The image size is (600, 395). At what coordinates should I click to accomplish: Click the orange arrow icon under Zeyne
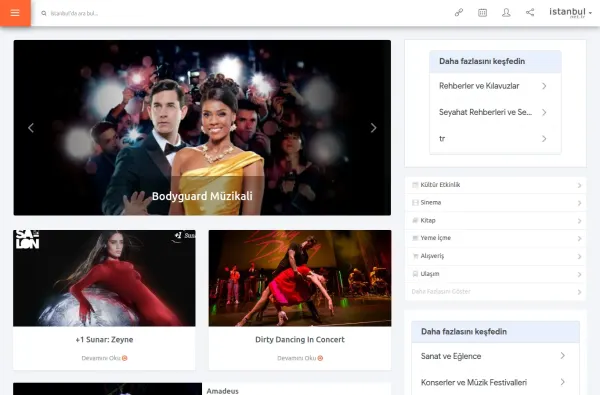(x=125, y=358)
